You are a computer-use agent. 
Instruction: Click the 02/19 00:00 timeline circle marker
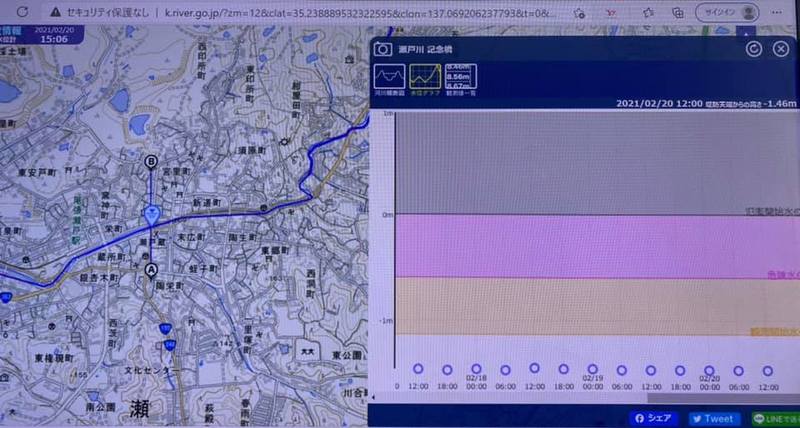tap(592, 369)
